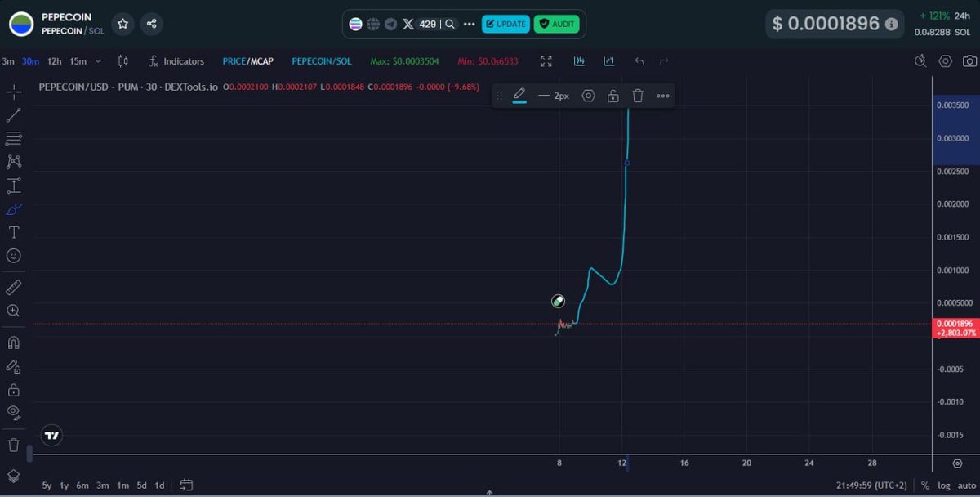Show price info via the info icon
Viewport: 980px width, 497px height.
click(891, 24)
